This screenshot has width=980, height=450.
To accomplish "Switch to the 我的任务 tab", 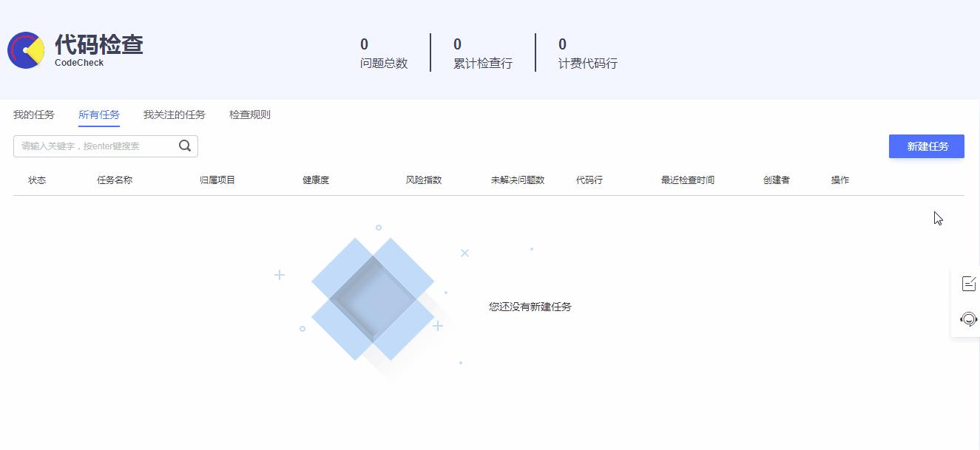I will click(33, 115).
